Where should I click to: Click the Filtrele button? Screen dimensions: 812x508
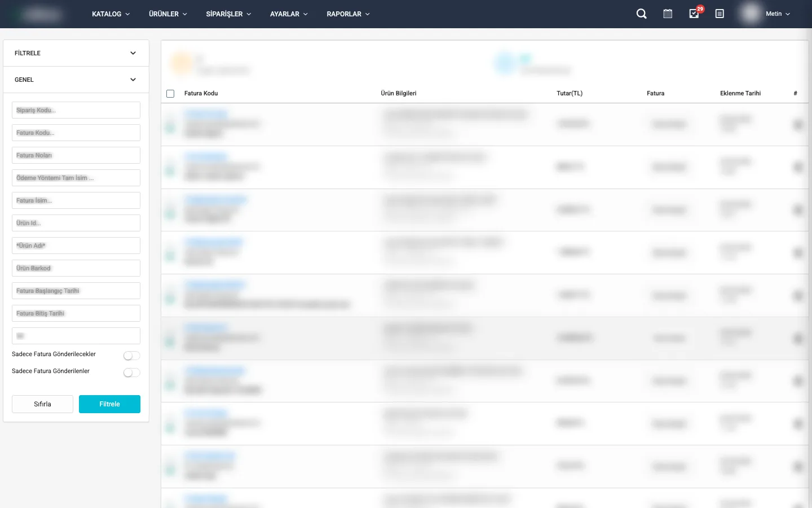coord(109,404)
